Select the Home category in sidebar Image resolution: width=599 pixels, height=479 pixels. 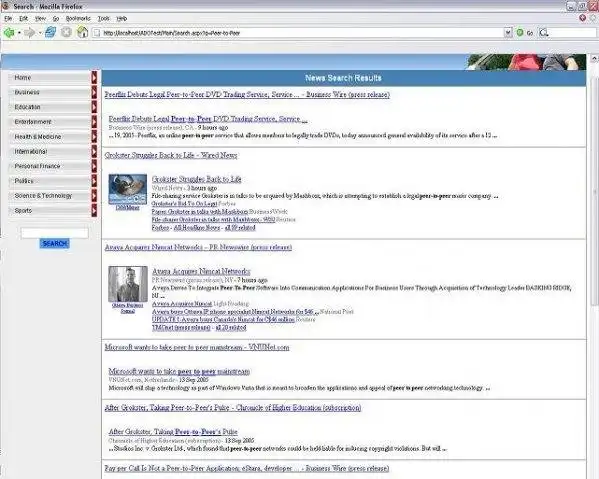pyautogui.click(x=50, y=78)
